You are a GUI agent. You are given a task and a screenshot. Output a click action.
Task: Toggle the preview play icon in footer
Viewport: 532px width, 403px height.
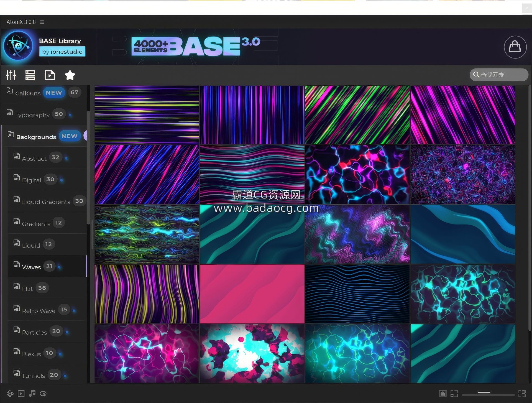(21, 394)
